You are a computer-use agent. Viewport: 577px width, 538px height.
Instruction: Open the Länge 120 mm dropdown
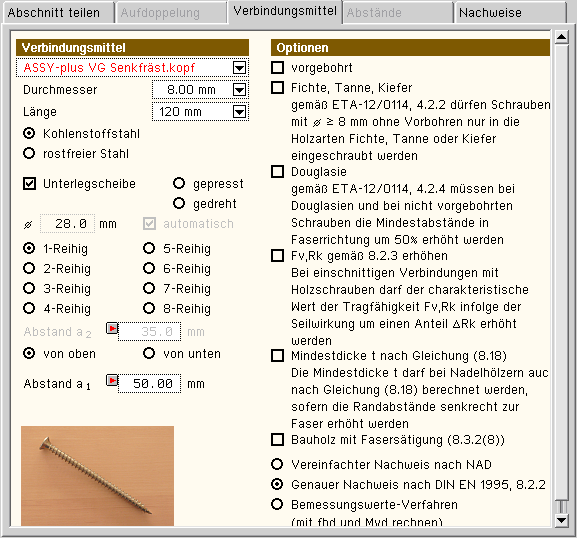point(240,112)
